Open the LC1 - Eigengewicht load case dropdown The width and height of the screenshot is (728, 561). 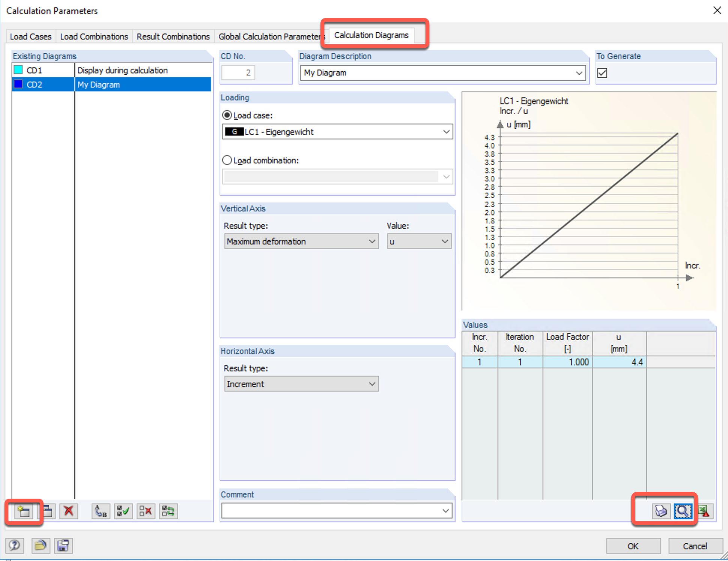(x=446, y=132)
